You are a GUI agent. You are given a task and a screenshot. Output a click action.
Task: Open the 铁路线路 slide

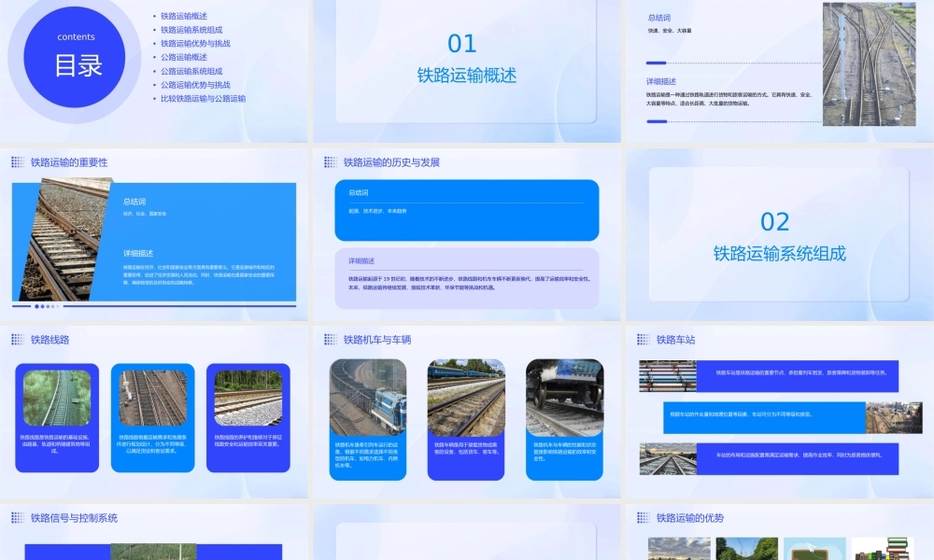click(154, 412)
